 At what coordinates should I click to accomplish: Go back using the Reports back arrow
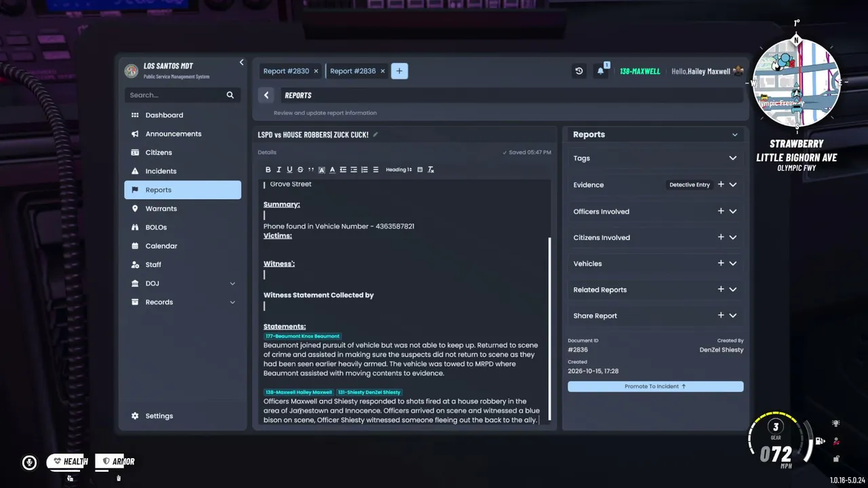(267, 96)
